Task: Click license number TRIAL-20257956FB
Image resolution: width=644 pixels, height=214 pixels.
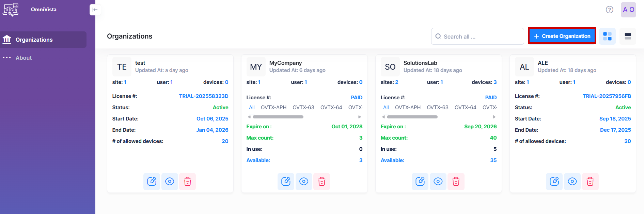Action: point(607,96)
